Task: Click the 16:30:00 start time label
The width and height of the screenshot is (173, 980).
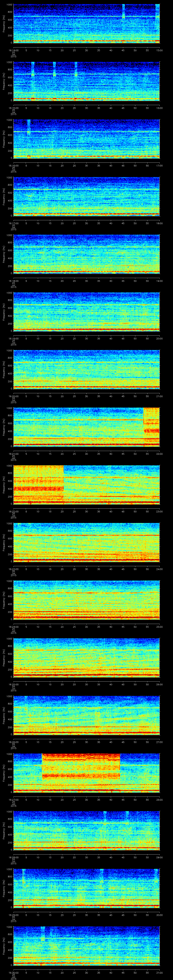Action: (x=13, y=972)
